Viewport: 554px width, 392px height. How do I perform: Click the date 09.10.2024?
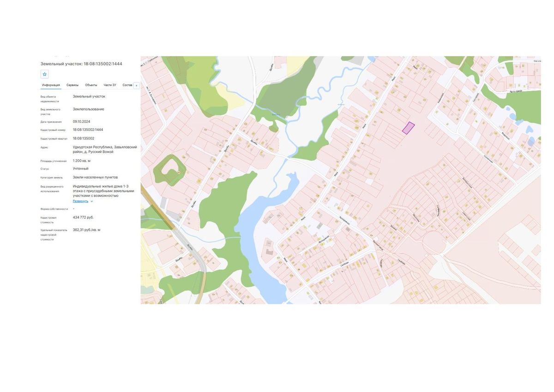(x=81, y=121)
